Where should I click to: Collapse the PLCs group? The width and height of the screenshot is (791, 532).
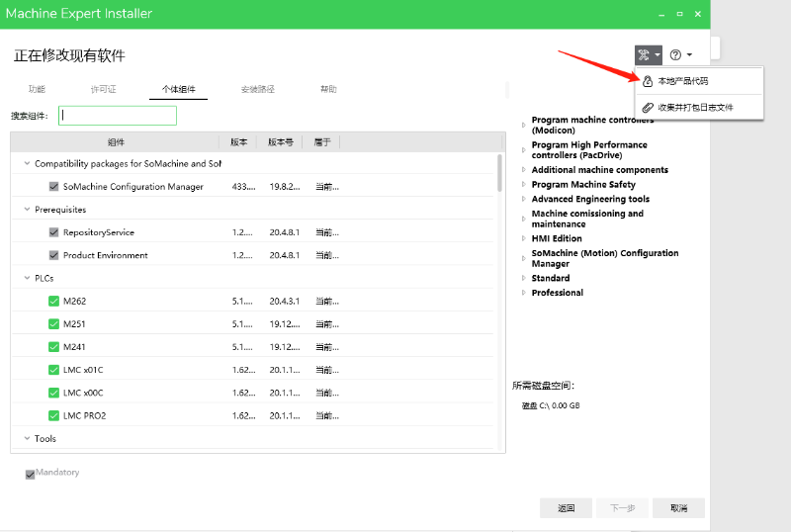28,278
